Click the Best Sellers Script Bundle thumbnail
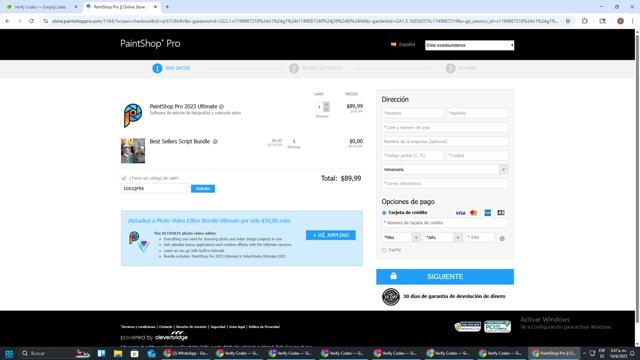This screenshot has height=360, width=640. pos(133,151)
